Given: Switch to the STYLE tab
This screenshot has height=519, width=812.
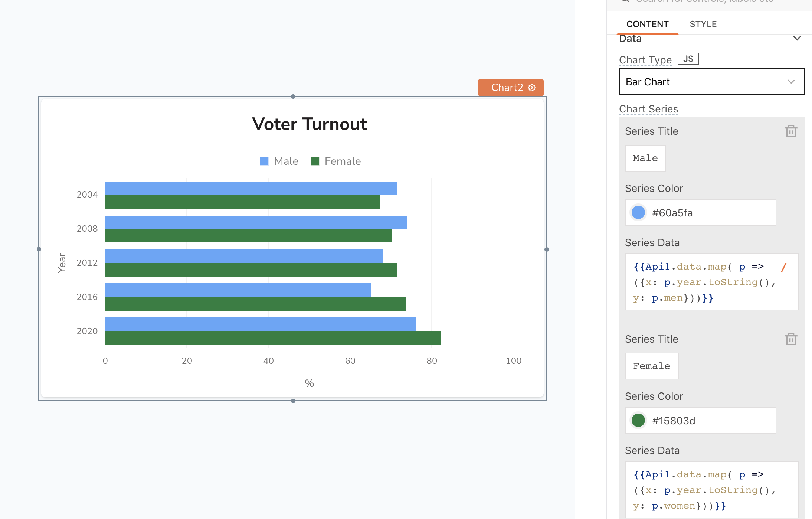Looking at the screenshot, I should click(703, 24).
